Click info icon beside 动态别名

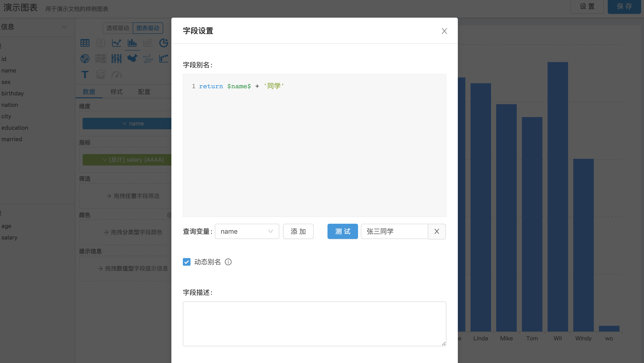pyautogui.click(x=228, y=262)
